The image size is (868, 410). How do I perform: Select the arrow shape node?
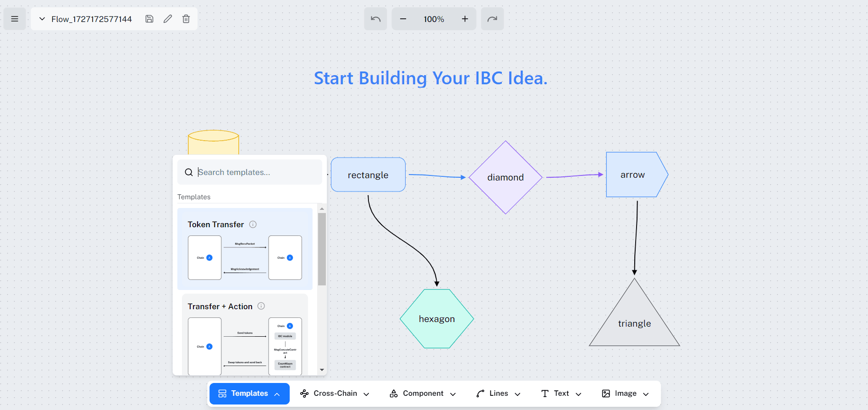pyautogui.click(x=637, y=175)
